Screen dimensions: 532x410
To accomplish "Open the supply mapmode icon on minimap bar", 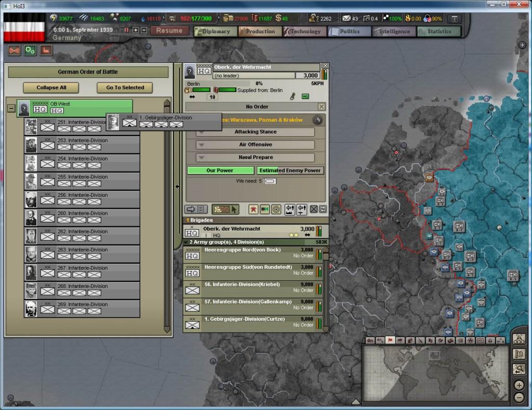I will pyautogui.click(x=450, y=342).
